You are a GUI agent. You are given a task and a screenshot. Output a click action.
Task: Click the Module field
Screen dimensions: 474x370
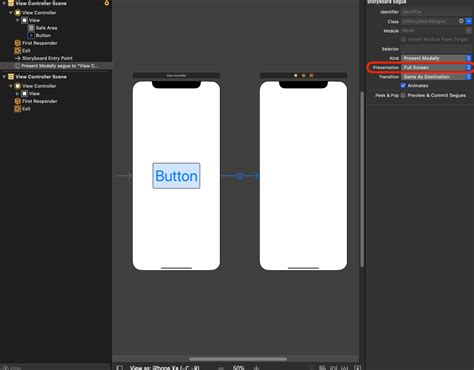432,31
